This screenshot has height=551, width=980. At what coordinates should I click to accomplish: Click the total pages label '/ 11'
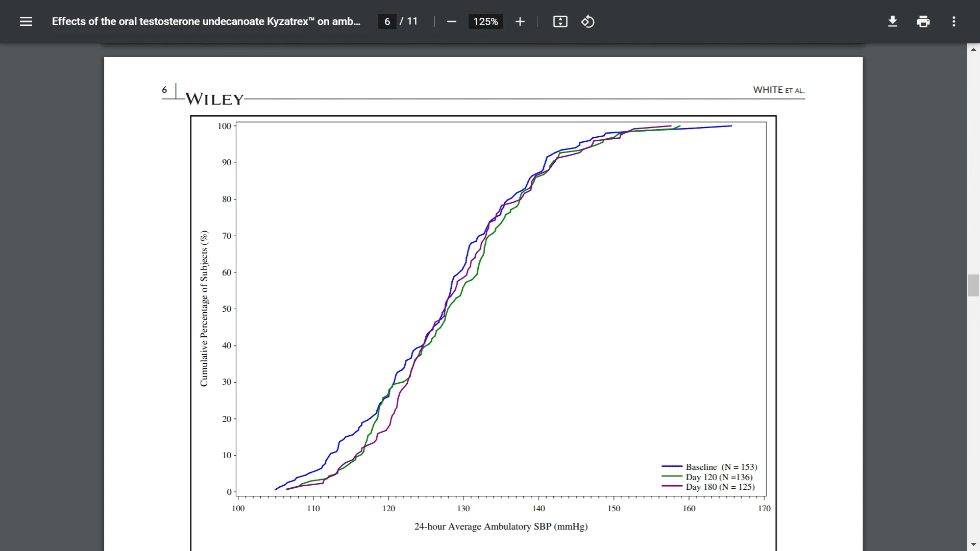[409, 21]
